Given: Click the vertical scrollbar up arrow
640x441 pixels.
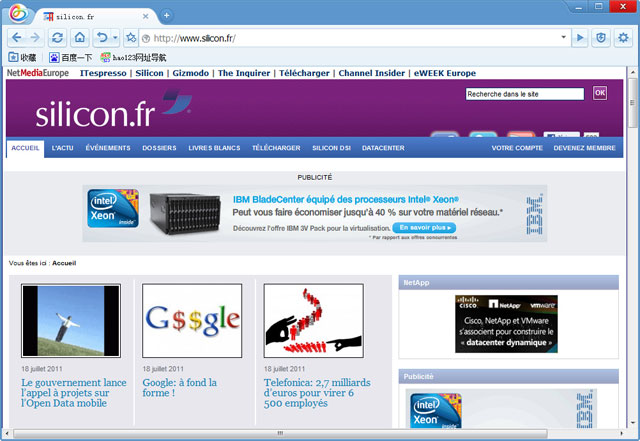Looking at the screenshot, I should click(x=633, y=72).
